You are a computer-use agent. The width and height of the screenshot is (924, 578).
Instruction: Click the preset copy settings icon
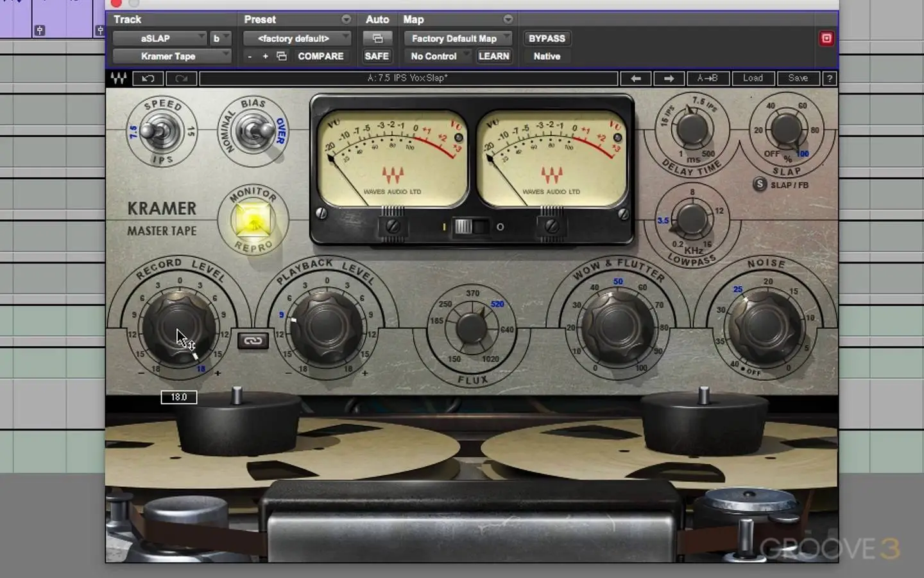click(x=282, y=57)
